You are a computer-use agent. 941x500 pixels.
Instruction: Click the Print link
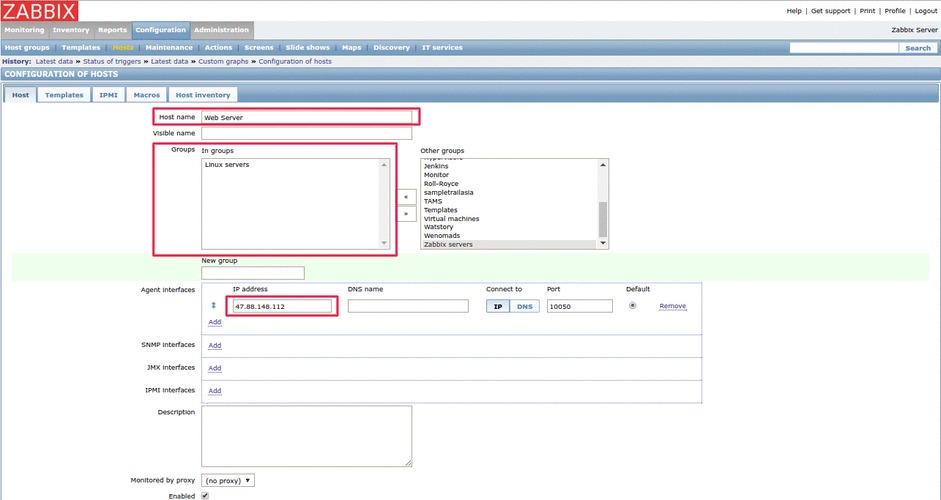pos(867,11)
